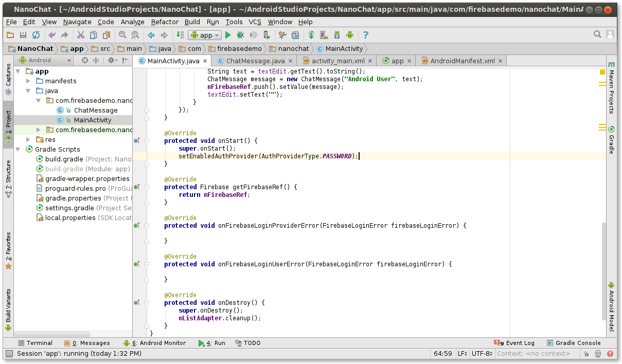Open the Analyze menu
The height and width of the screenshot is (364, 622).
tap(133, 22)
